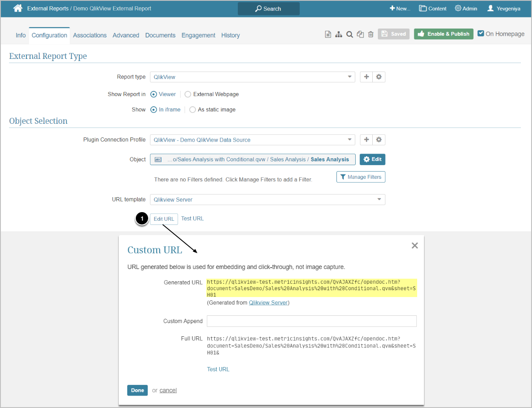Click Enable & Publish button

pyautogui.click(x=444, y=34)
